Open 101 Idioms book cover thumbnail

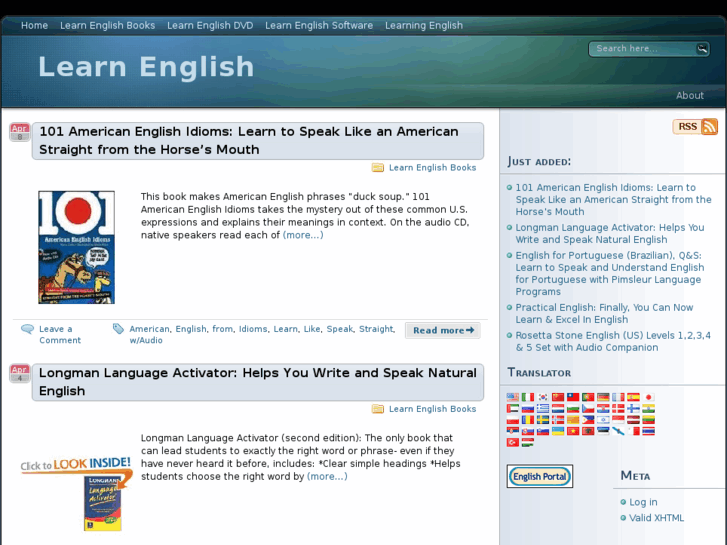(77, 247)
